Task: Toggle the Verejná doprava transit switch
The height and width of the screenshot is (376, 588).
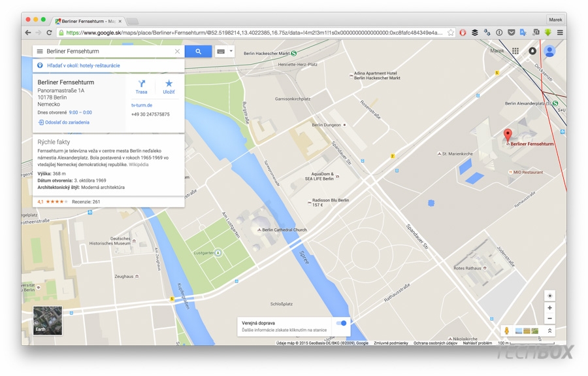Action: (x=341, y=323)
